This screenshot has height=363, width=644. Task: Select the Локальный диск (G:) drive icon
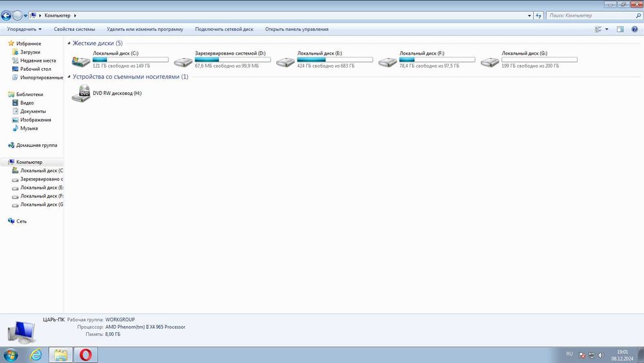click(490, 62)
